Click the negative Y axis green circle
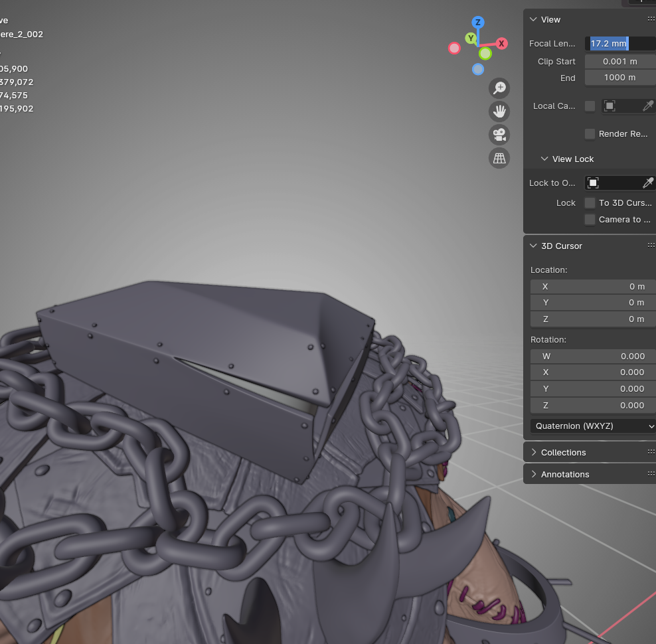The width and height of the screenshot is (656, 644). point(485,54)
